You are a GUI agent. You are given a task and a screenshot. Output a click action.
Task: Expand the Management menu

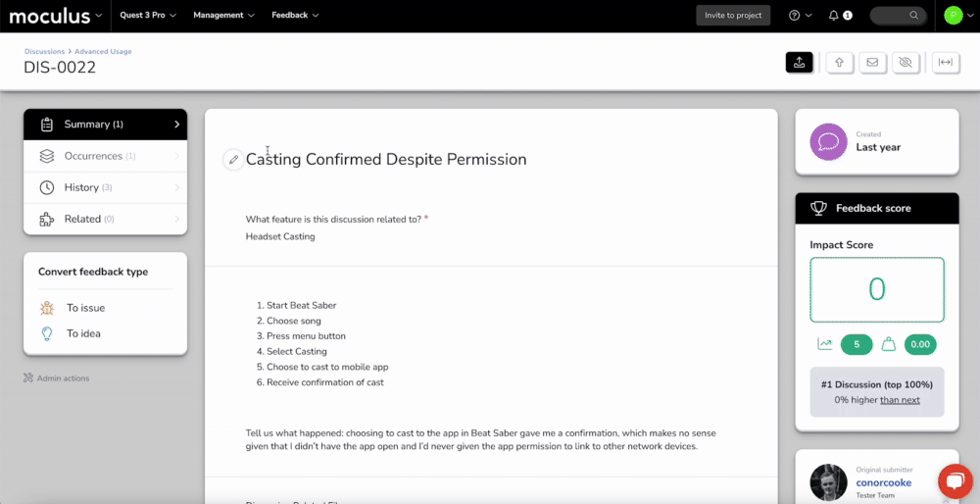click(x=223, y=16)
